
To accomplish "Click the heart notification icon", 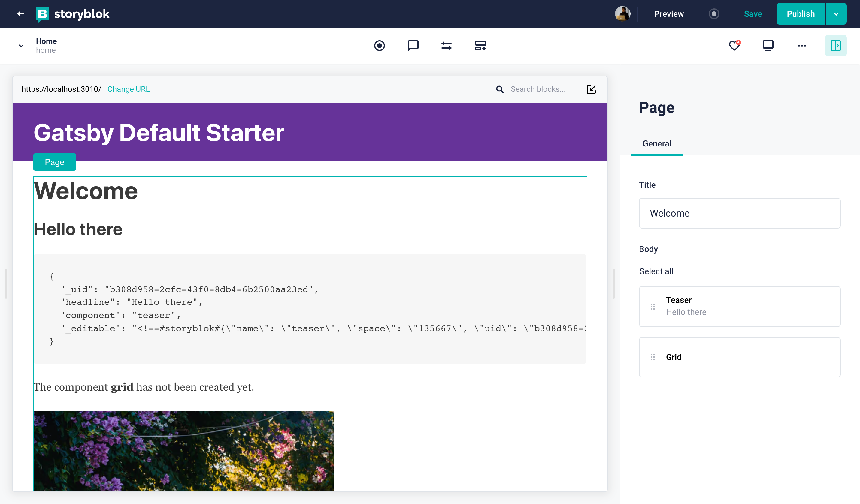I will [734, 45].
